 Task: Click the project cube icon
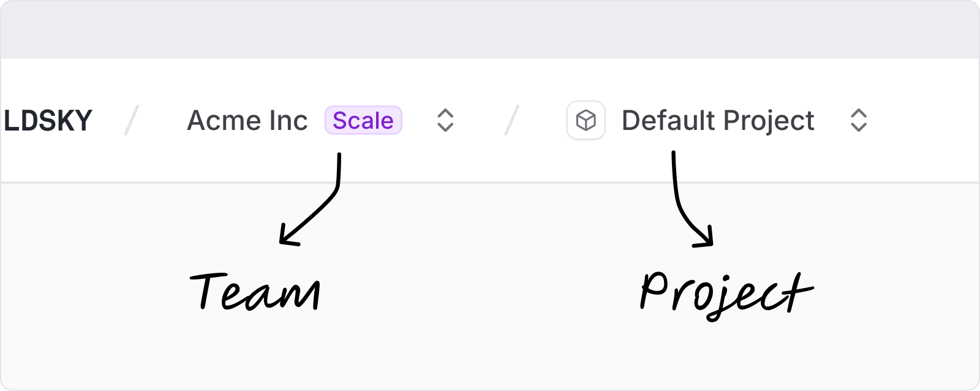point(586,121)
